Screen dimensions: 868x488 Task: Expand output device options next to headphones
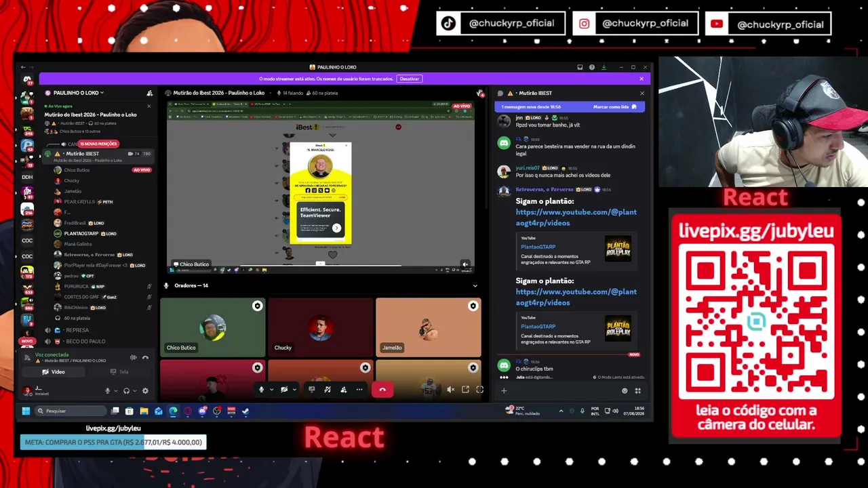point(134,391)
